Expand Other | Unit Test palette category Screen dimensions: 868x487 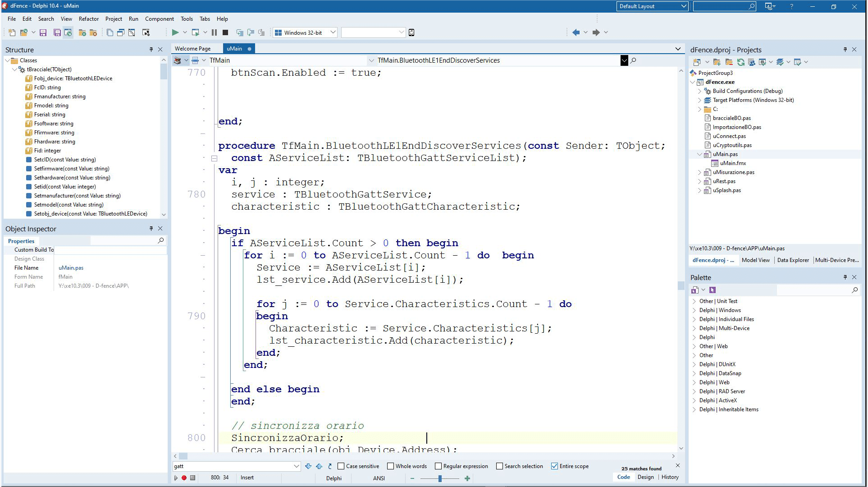pyautogui.click(x=694, y=301)
